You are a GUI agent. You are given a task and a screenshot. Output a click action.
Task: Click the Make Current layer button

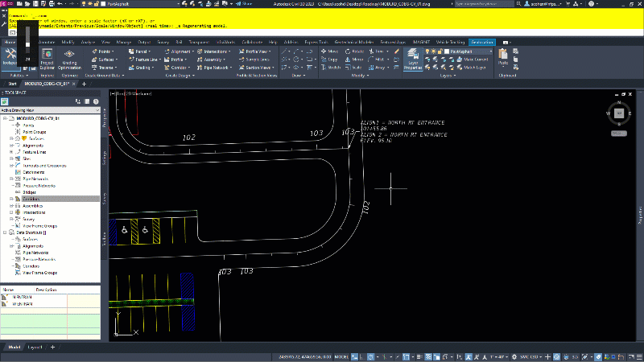coord(476,60)
